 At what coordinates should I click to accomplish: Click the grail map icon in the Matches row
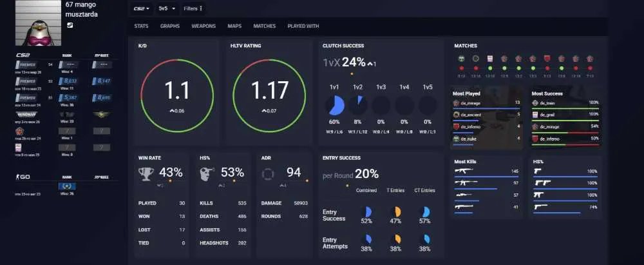point(490,59)
